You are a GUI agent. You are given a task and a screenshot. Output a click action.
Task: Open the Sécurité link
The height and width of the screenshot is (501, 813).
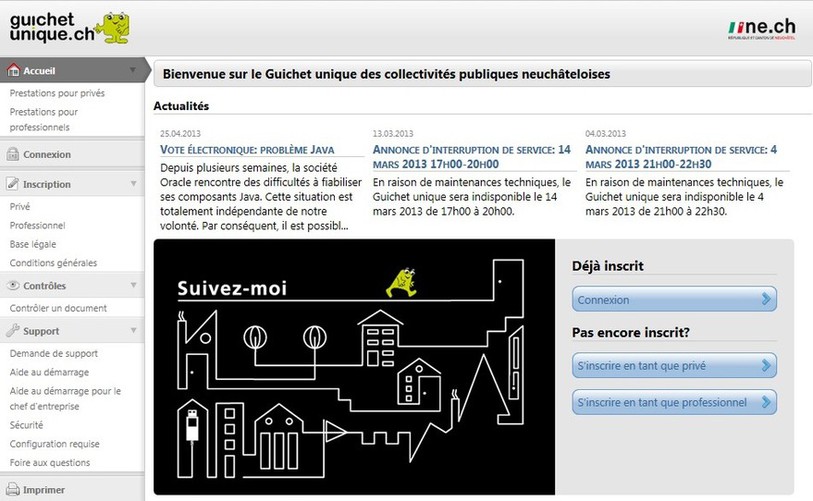pyautogui.click(x=26, y=425)
